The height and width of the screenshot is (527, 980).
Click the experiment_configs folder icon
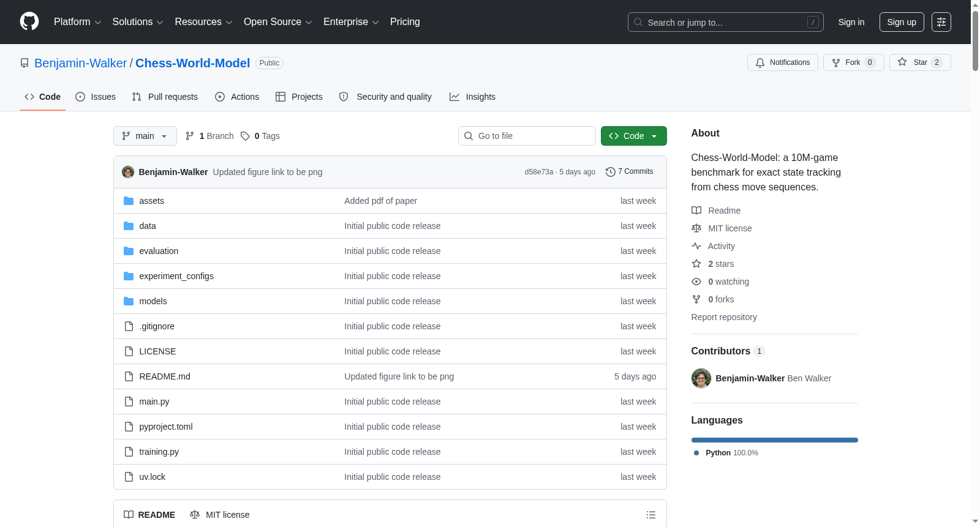coord(129,276)
